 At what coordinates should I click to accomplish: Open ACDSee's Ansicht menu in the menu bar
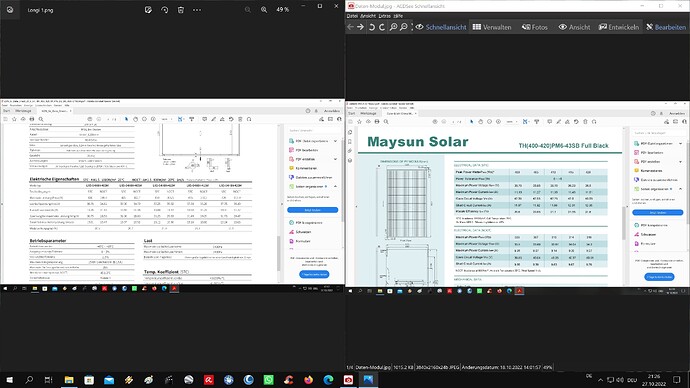click(x=368, y=16)
